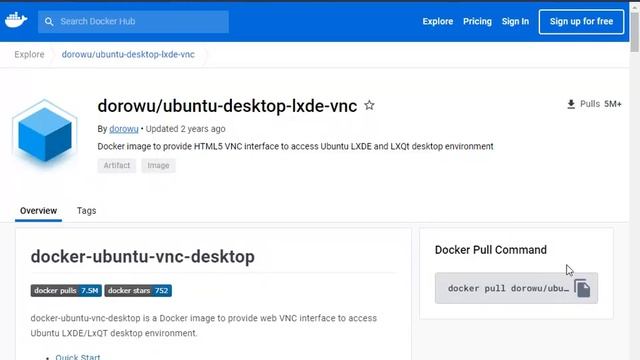Click the Pulls 5M+ count text
640x360 pixels.
click(x=601, y=104)
